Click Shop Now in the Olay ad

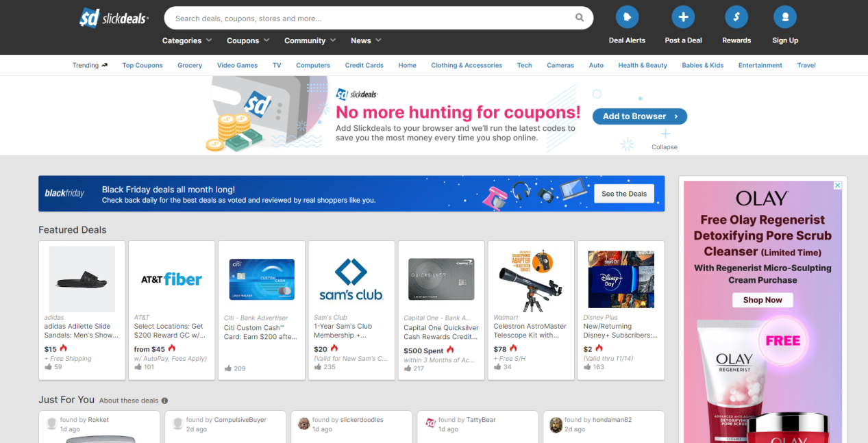pyautogui.click(x=762, y=300)
